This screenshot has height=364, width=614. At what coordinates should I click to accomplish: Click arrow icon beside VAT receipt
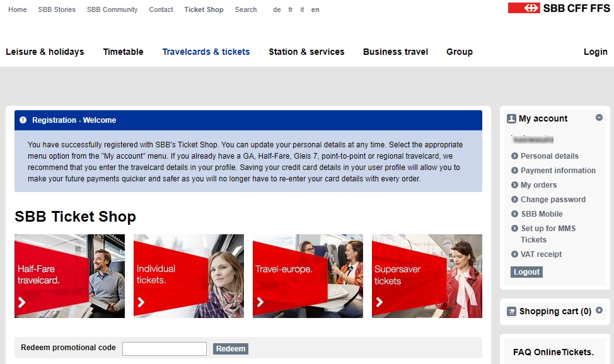[514, 254]
